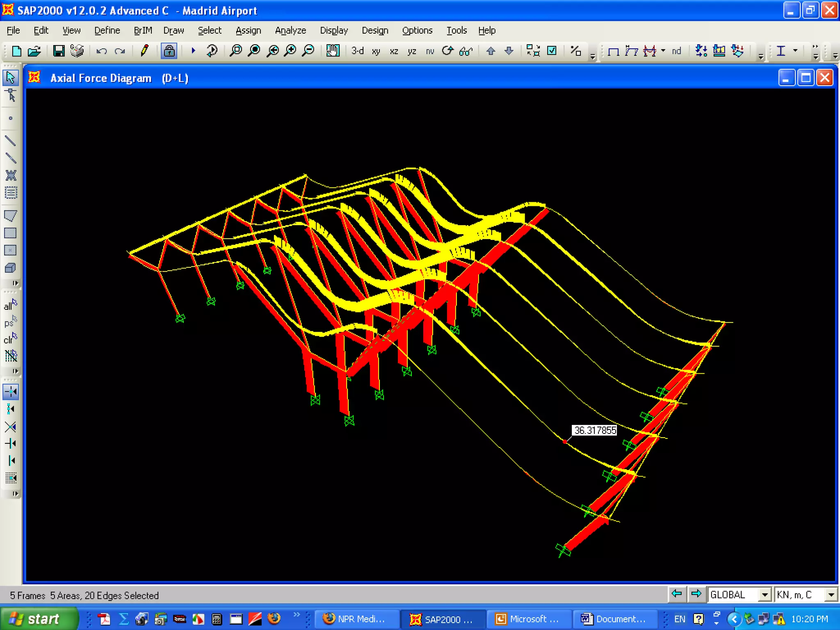This screenshot has width=840, height=630.
Task: Switch to 3-d view
Action: click(357, 51)
